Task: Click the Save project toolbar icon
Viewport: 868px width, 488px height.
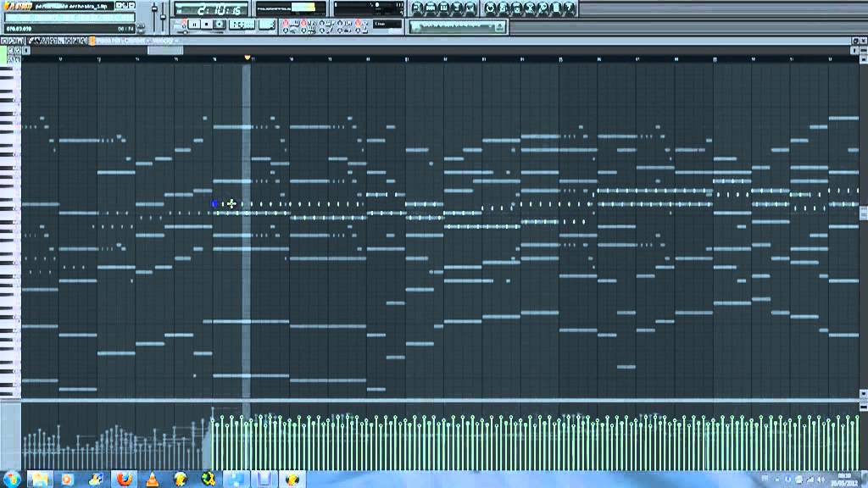Action: (504, 8)
